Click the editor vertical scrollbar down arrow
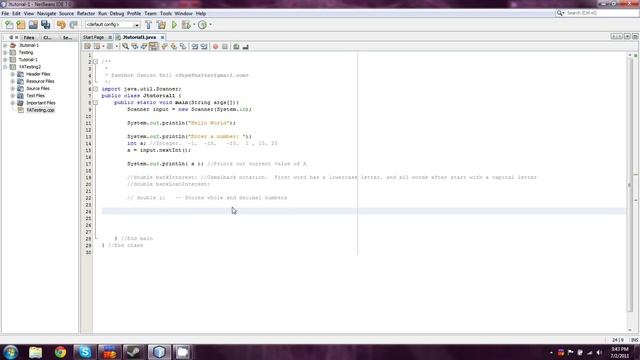 pos(630,330)
